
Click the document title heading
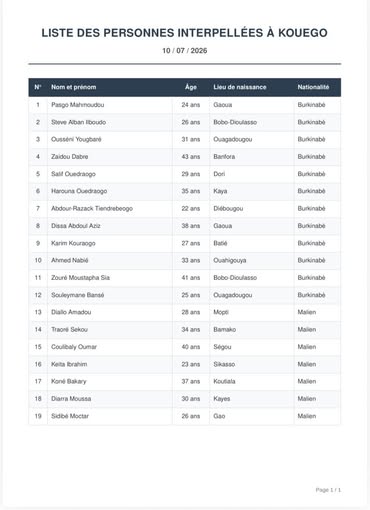coord(184,33)
